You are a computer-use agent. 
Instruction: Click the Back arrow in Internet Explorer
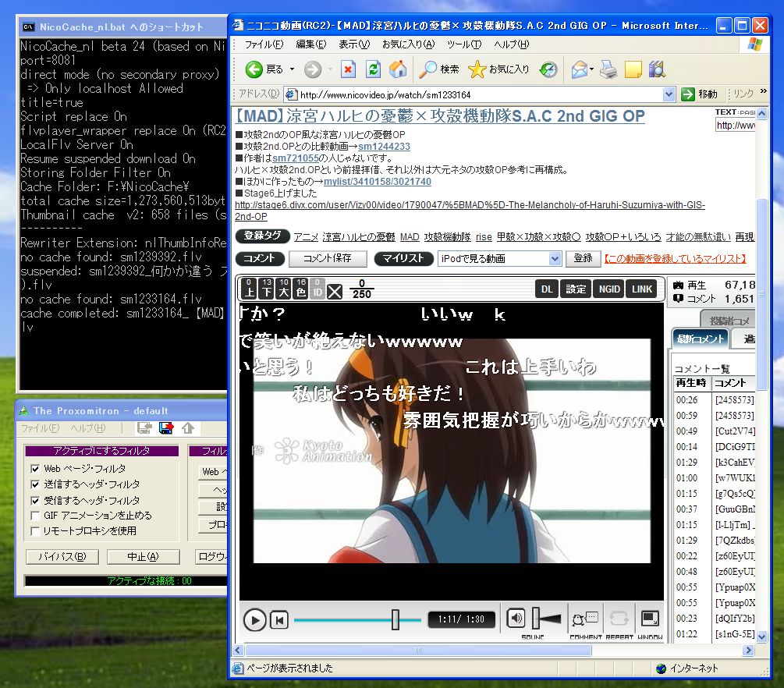254,69
